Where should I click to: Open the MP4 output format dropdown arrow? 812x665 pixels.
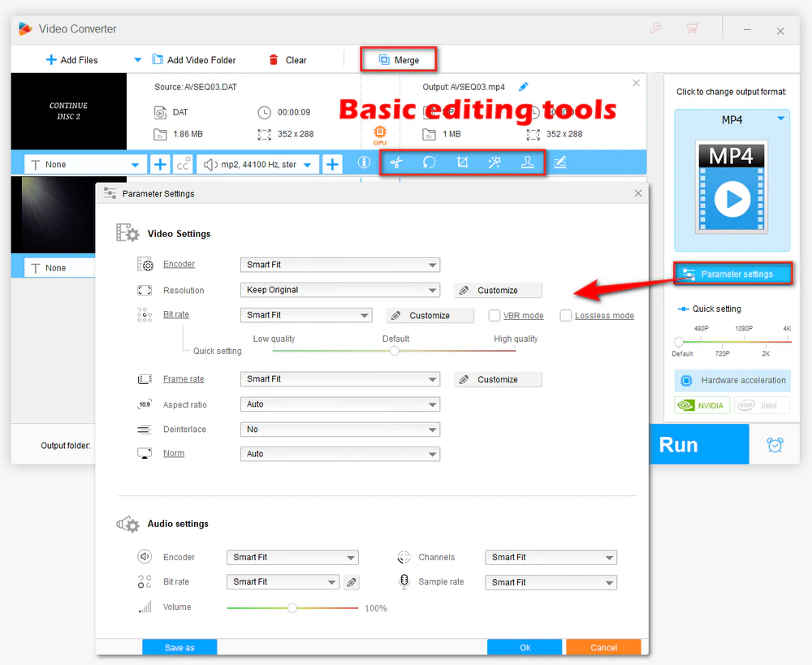[x=780, y=119]
